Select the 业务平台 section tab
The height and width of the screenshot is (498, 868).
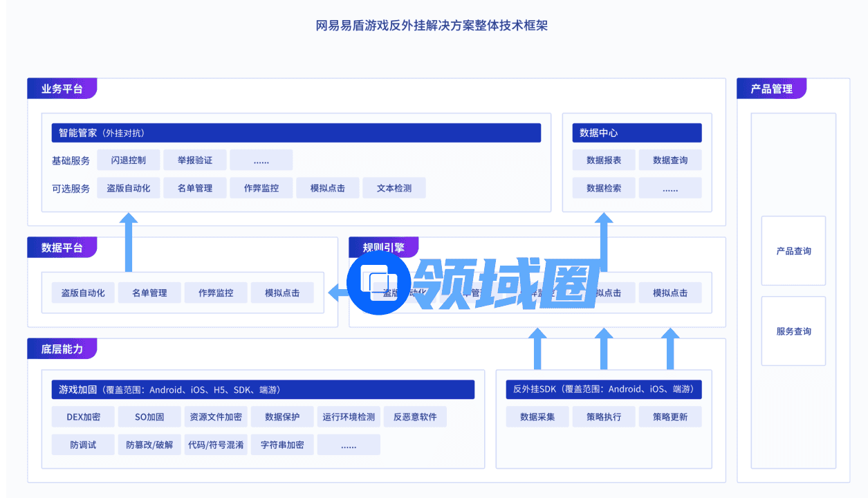[x=62, y=89]
